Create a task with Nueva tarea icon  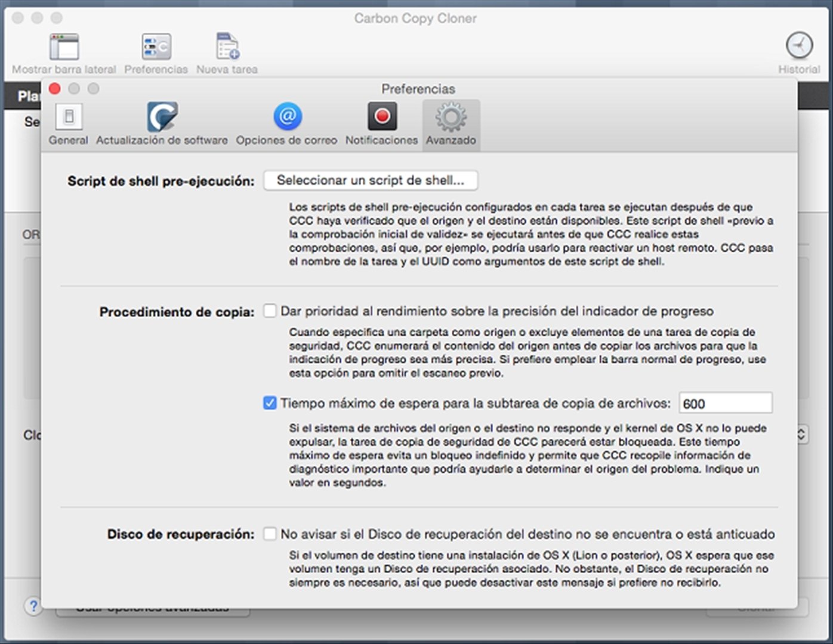click(x=227, y=47)
